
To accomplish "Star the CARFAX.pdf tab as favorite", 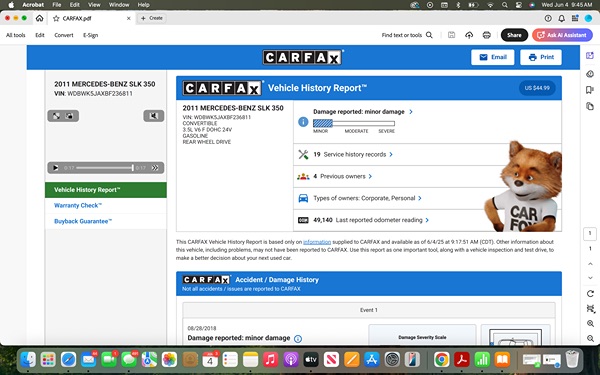I will [x=56, y=18].
